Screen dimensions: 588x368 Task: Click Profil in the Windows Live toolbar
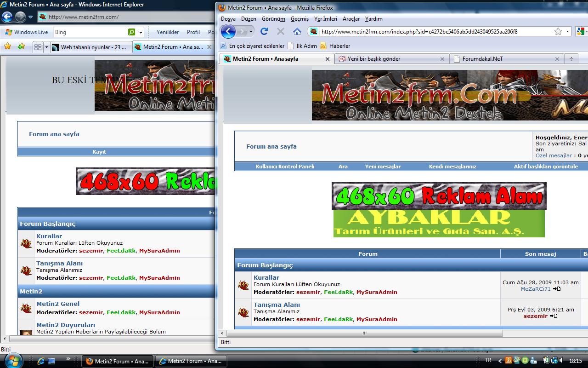click(x=193, y=32)
